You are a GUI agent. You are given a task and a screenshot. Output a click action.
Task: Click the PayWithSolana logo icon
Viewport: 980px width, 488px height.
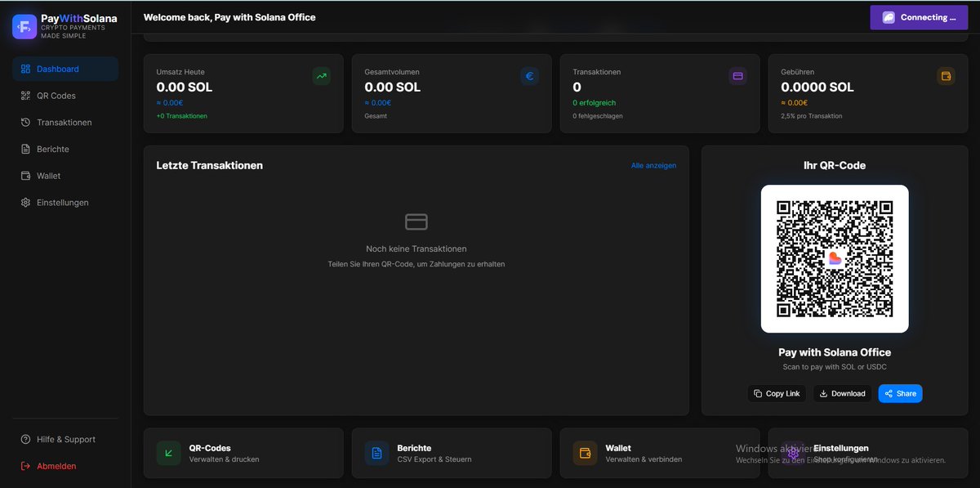click(24, 26)
